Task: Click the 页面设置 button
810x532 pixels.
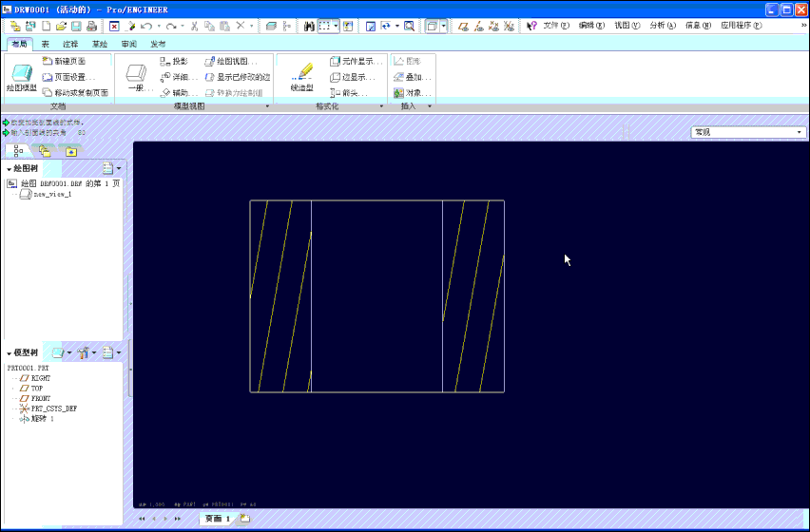Action: [x=69, y=77]
